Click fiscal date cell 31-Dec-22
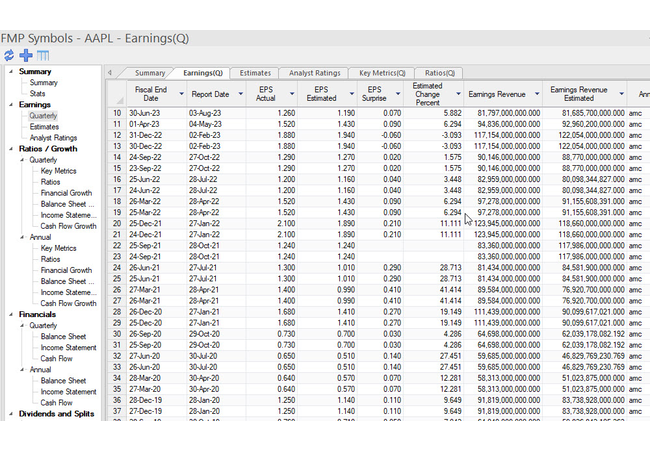This screenshot has height=450, width=650. [157, 135]
